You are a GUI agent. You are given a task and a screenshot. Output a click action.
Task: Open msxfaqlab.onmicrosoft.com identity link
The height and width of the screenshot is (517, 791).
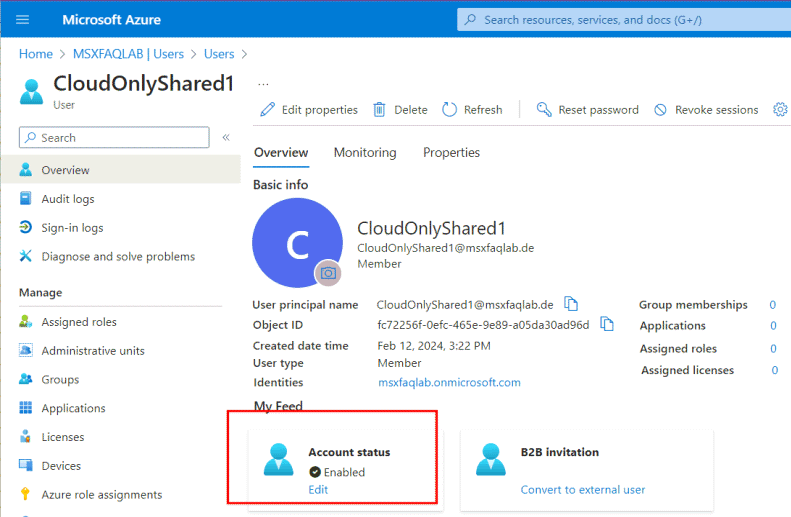[x=449, y=382]
